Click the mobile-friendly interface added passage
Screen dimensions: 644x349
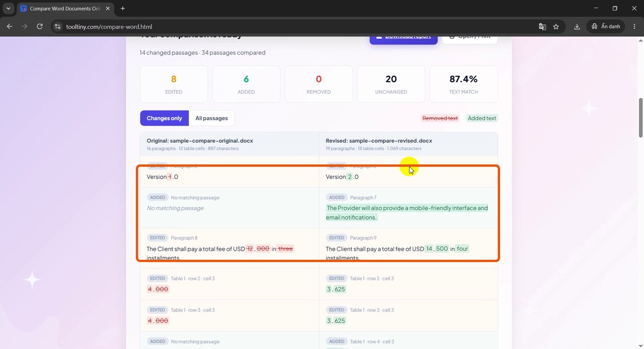407,213
